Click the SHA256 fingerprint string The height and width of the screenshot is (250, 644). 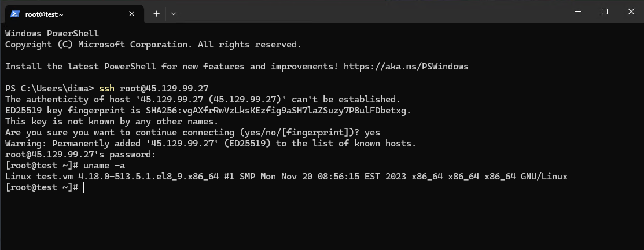(278, 111)
